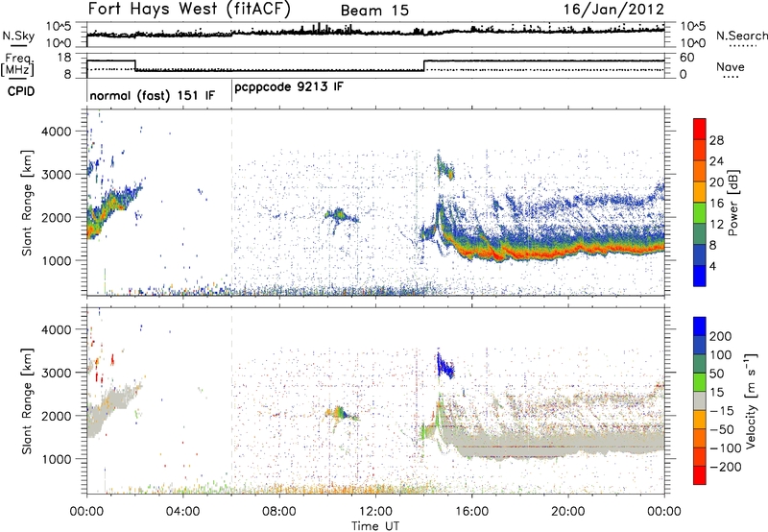Click the 'Freq. [MHz]' axis label

coord(18,64)
